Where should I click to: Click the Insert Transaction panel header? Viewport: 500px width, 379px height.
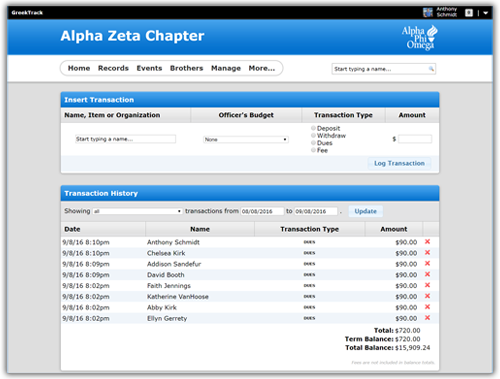tap(250, 100)
